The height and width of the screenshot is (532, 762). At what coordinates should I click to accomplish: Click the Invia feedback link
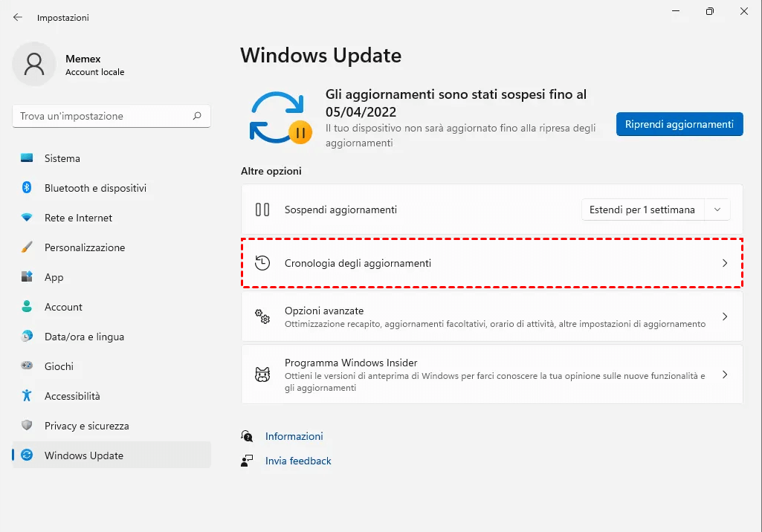(x=298, y=461)
